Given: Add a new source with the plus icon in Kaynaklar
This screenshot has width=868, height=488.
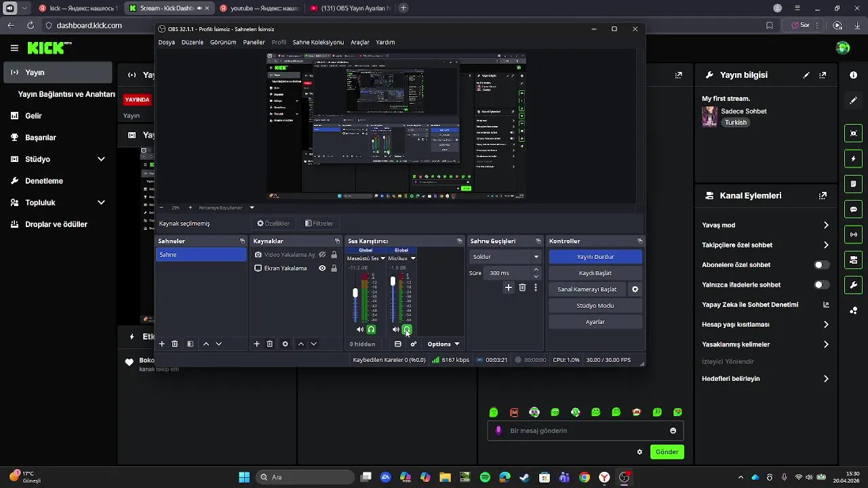Looking at the screenshot, I should (256, 344).
